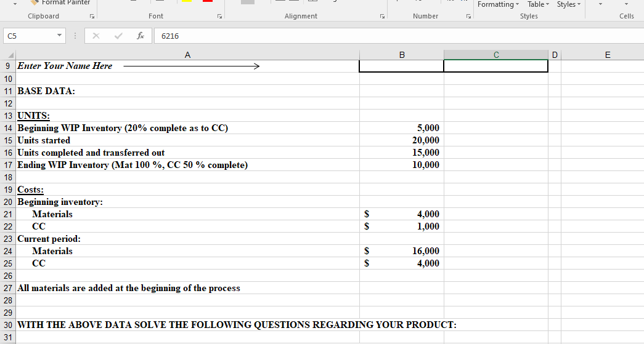
Task: Click the Cancel X icon in formula bar
Action: 96,36
